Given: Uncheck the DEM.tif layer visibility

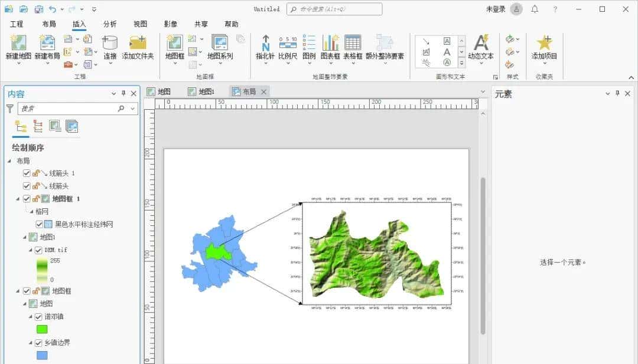Looking at the screenshot, I should (38, 250).
